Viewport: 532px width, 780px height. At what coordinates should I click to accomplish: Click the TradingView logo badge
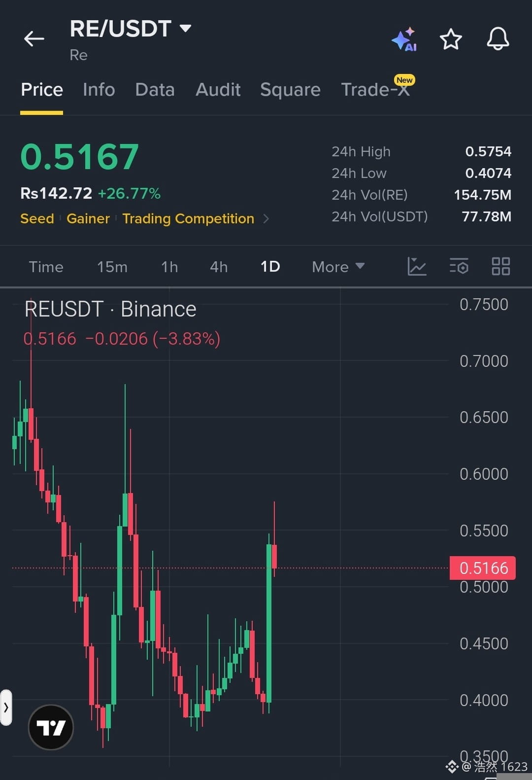click(x=51, y=727)
